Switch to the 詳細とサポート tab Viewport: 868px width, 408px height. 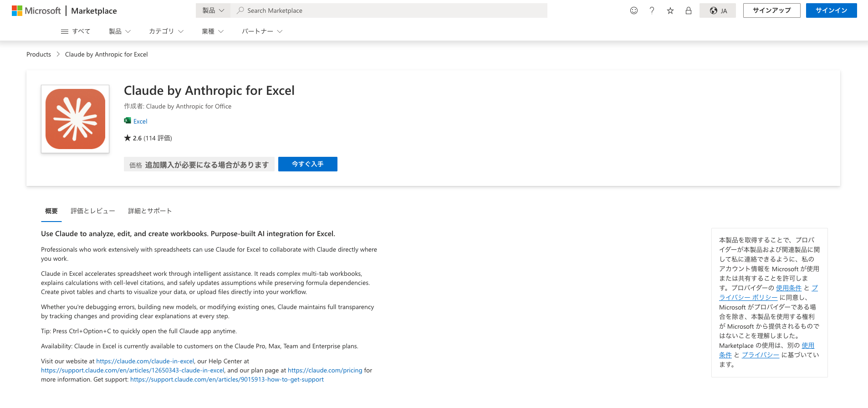click(x=150, y=211)
